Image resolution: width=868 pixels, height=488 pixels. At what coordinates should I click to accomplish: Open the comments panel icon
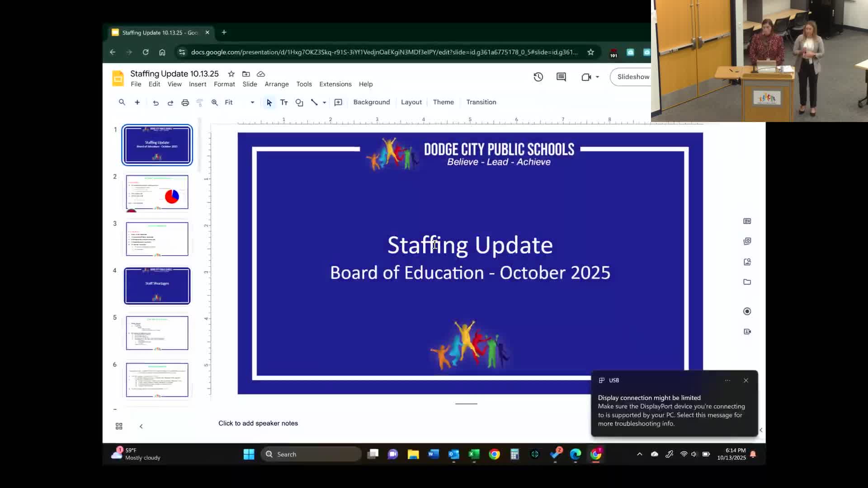[x=561, y=77]
